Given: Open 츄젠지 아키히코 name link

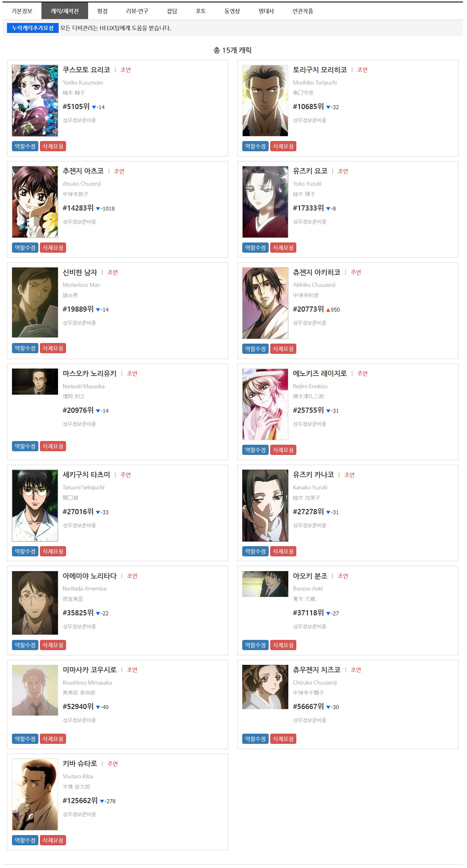Looking at the screenshot, I should click(317, 272).
